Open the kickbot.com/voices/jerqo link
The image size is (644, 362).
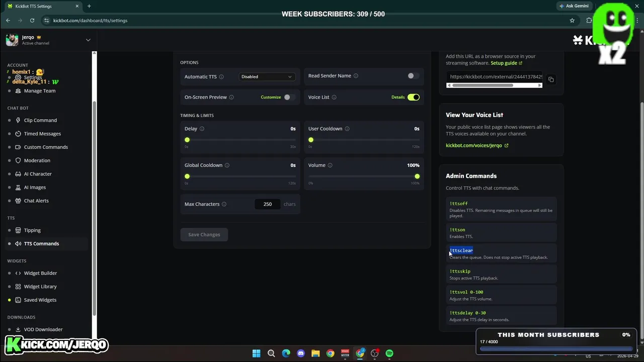tap(477, 146)
